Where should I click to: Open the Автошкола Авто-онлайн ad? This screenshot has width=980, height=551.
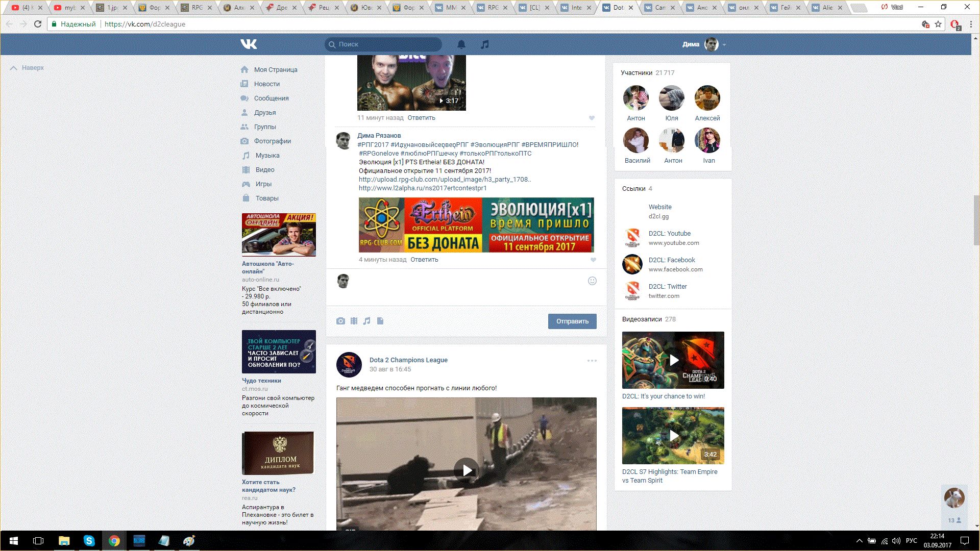[279, 235]
